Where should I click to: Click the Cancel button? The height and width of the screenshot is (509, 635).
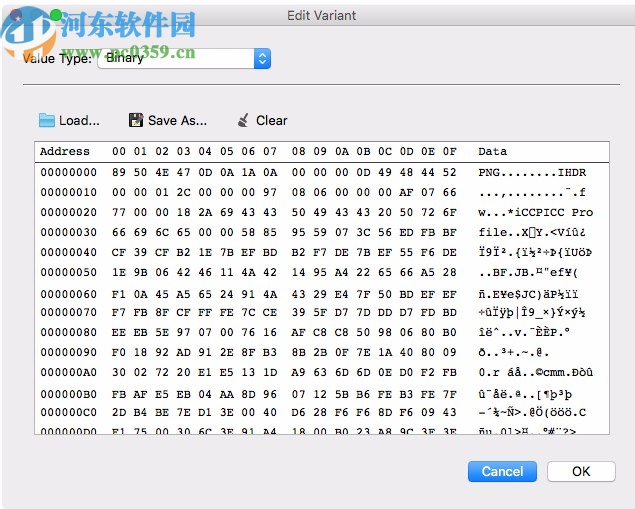[x=502, y=471]
